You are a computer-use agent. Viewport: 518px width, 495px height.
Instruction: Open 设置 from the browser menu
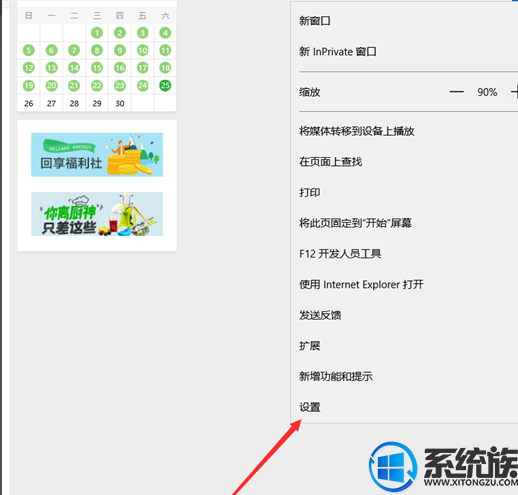pyautogui.click(x=404, y=407)
